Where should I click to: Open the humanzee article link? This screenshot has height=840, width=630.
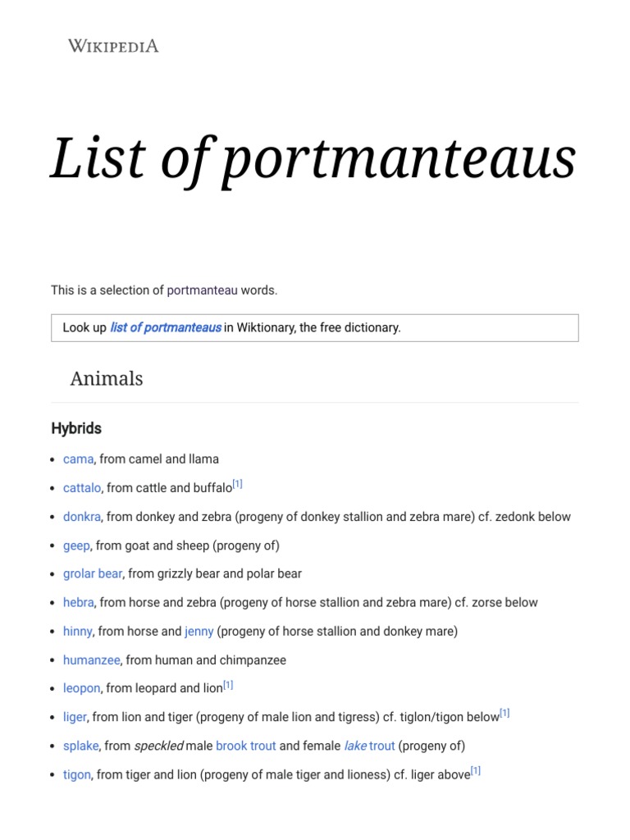pos(91,660)
